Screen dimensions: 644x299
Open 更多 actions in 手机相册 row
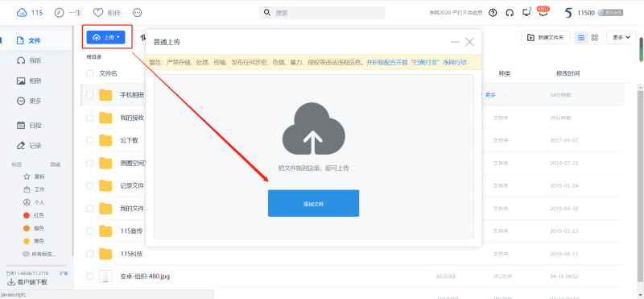[x=490, y=95]
